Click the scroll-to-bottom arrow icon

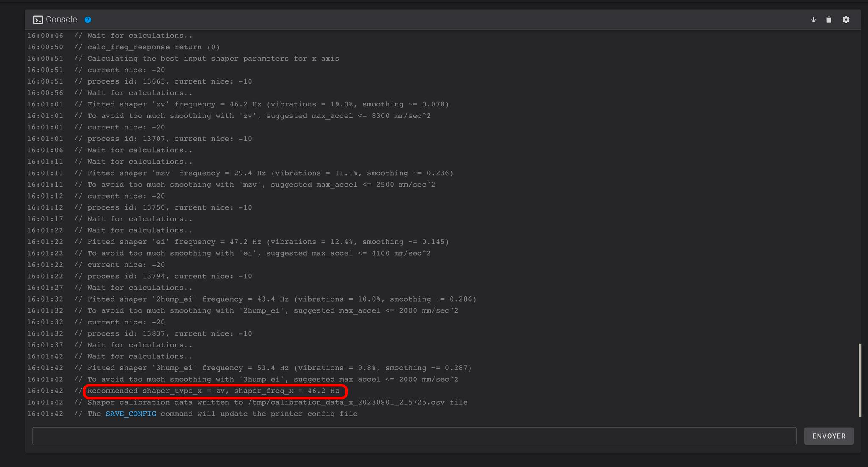[813, 20]
